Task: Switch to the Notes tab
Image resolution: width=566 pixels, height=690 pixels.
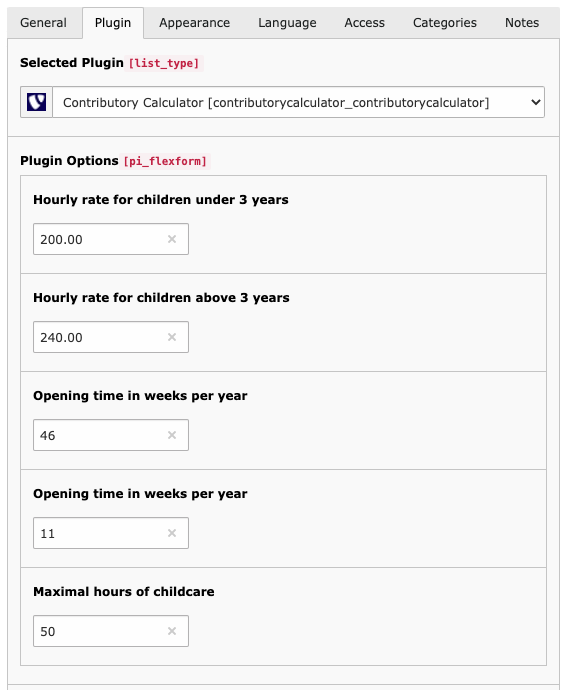Action: click(522, 22)
